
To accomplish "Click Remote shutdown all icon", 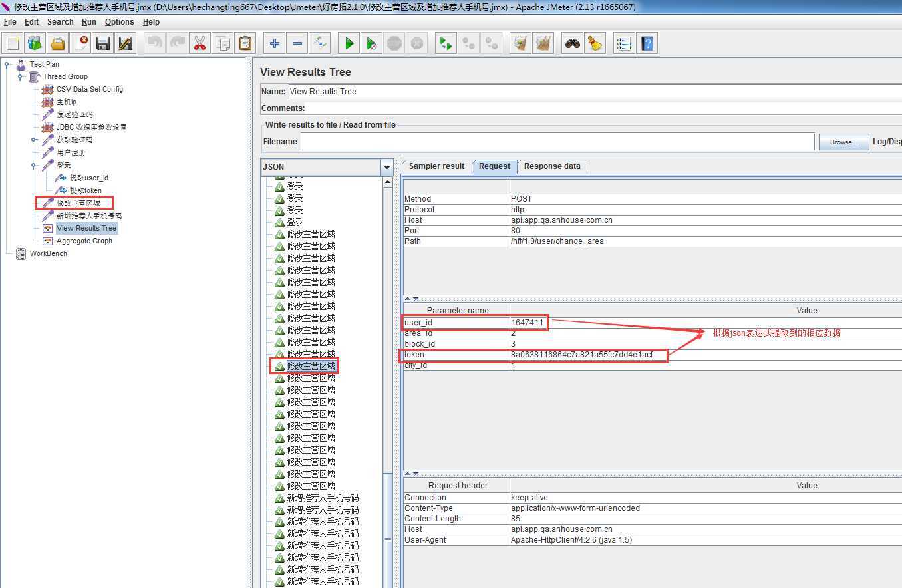I will [x=492, y=44].
